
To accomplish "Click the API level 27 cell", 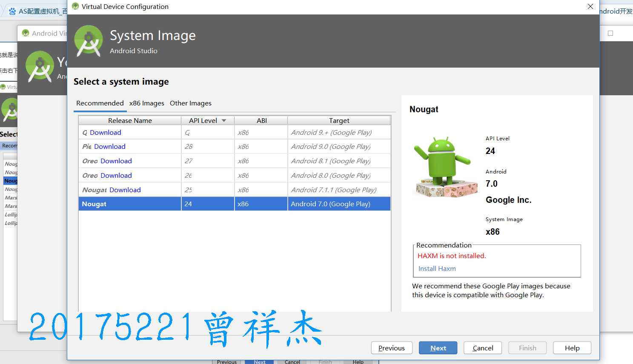I will 208,161.
